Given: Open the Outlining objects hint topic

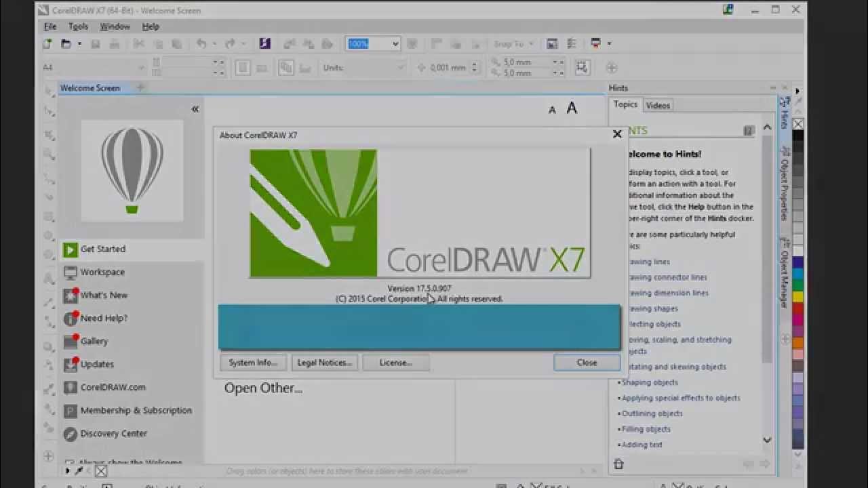Looking at the screenshot, I should click(652, 413).
